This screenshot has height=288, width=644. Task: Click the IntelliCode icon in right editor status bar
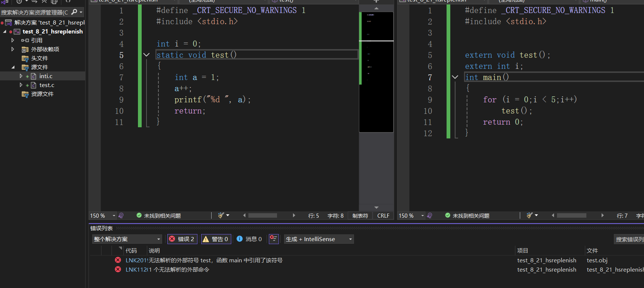pyautogui.click(x=429, y=215)
